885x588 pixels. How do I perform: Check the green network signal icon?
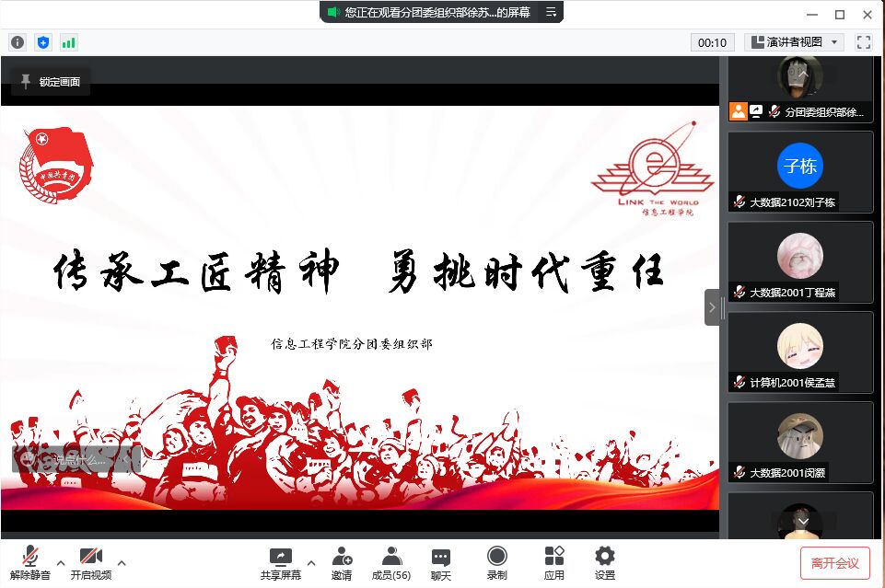[x=69, y=42]
